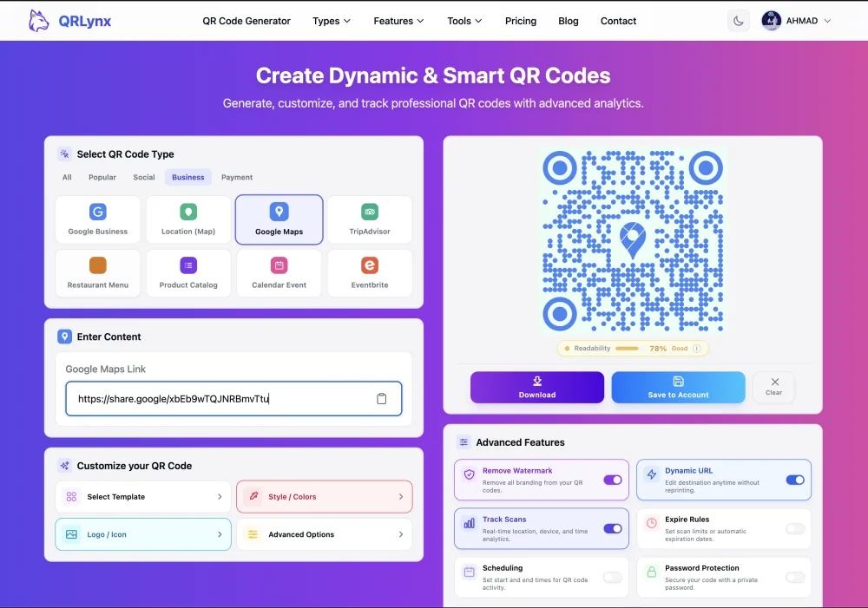Click the Logo / Icon image icon
This screenshot has width=868, height=608.
71,534
